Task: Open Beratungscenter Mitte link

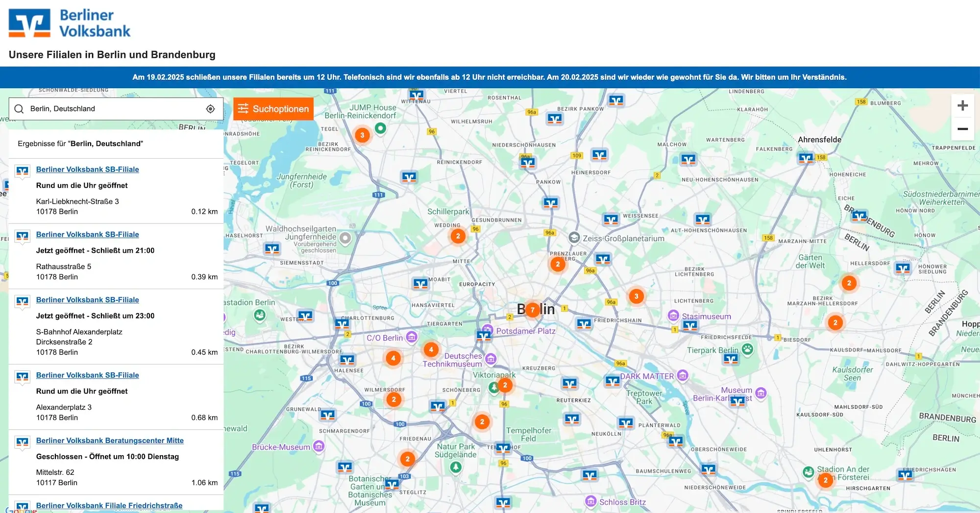Action: [110, 440]
